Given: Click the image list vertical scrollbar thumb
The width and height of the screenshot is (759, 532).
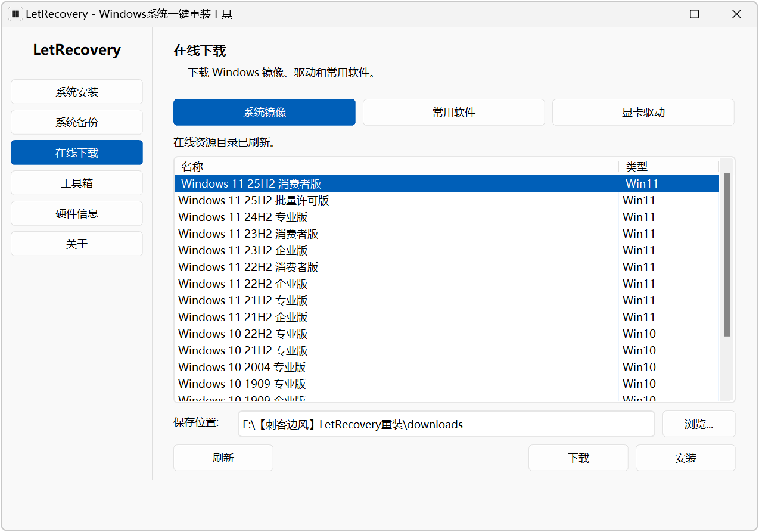Looking at the screenshot, I should 727,254.
